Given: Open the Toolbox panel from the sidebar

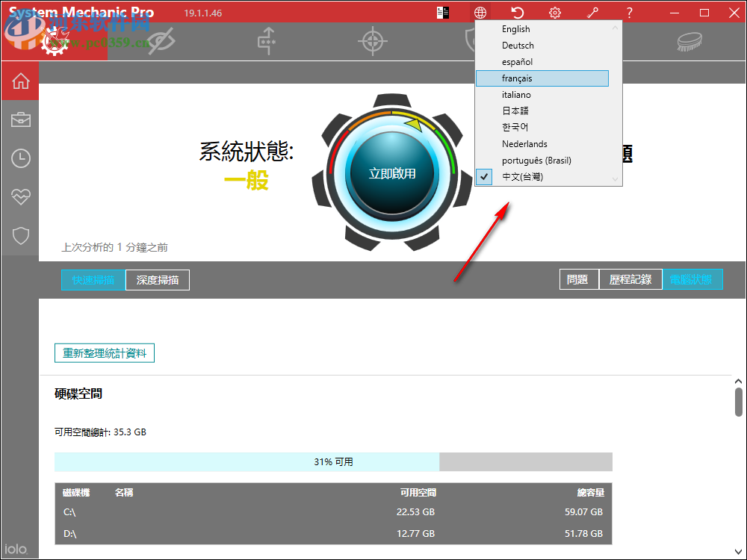Looking at the screenshot, I should tap(20, 119).
